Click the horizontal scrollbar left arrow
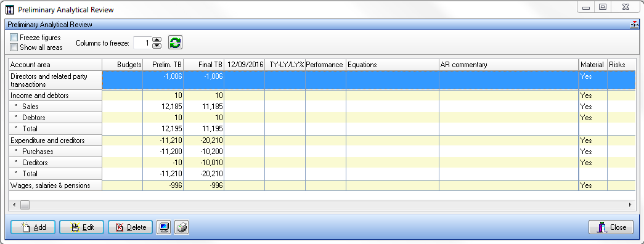The image size is (644, 244). click(14, 205)
